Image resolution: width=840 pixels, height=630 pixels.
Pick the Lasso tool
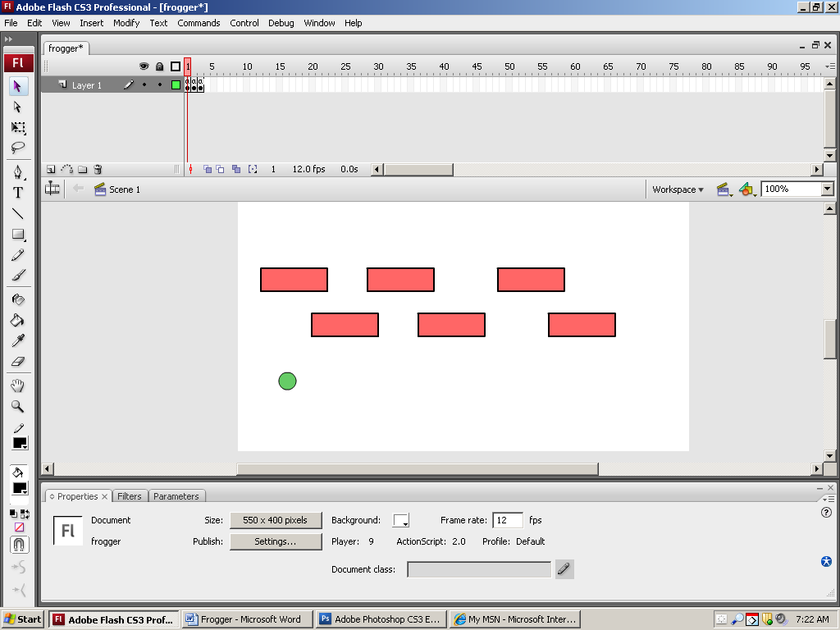click(18, 148)
